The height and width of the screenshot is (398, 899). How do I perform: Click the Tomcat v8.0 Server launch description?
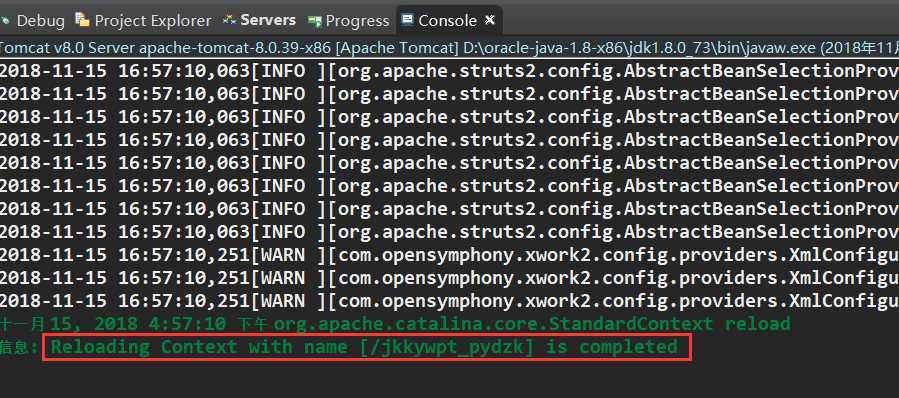tap(450, 48)
